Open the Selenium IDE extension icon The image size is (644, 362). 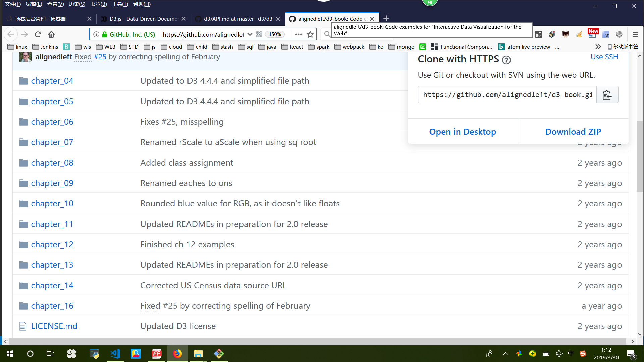539,34
